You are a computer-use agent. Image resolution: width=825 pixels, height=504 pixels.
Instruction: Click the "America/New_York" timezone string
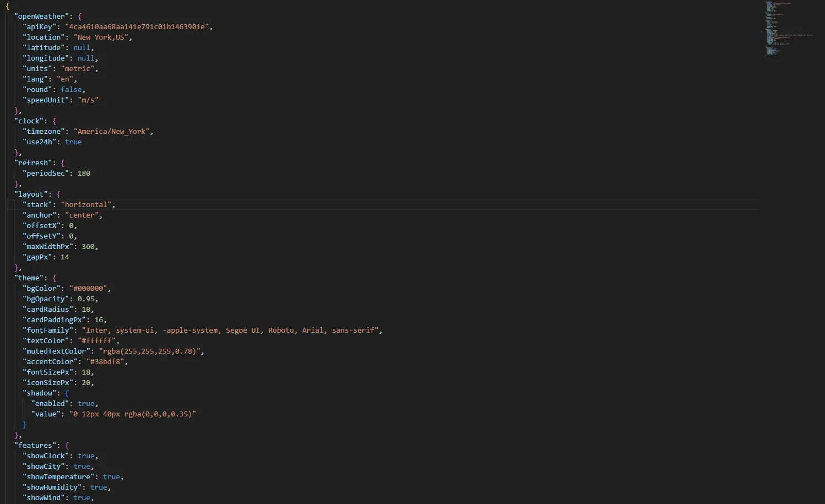click(x=112, y=131)
